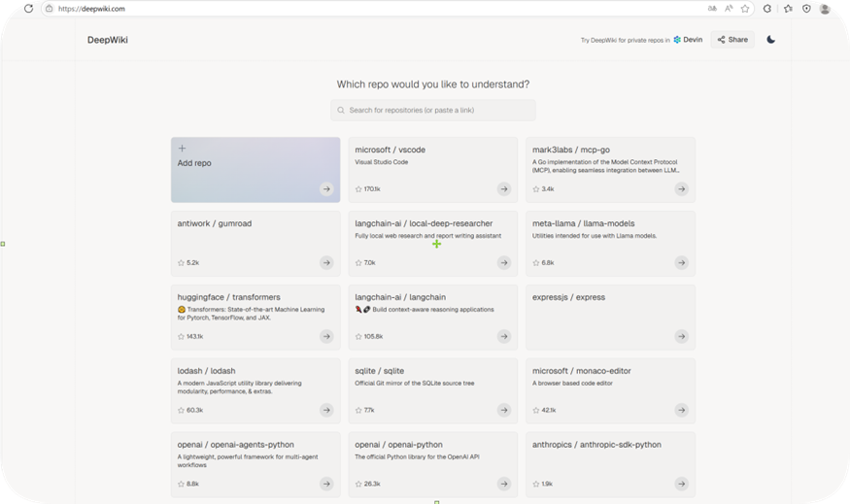Select the mark3labs / mcp-go title
The image size is (850, 504).
[x=571, y=150]
